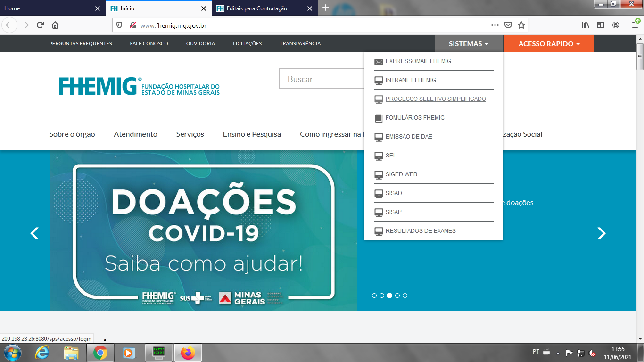
Task: Open the Firefox hamburger menu
Action: click(635, 25)
